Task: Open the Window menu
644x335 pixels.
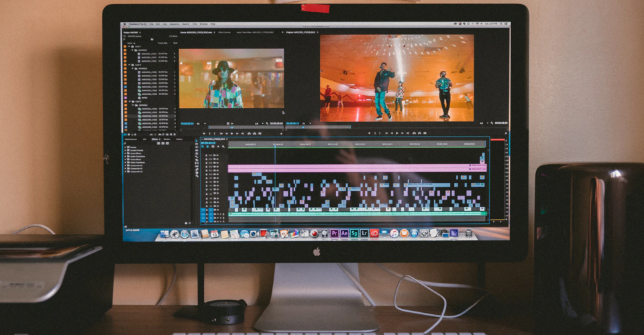Action: pos(204,23)
